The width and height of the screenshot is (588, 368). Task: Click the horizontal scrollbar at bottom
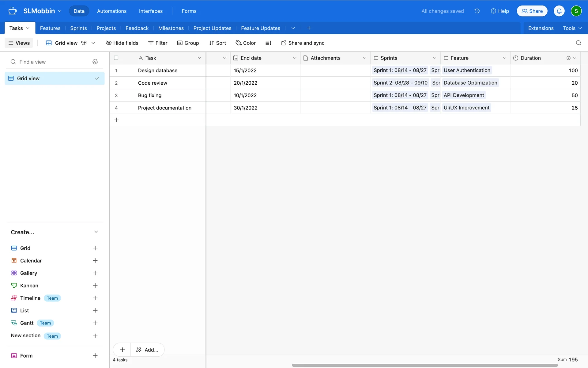pos(424,365)
